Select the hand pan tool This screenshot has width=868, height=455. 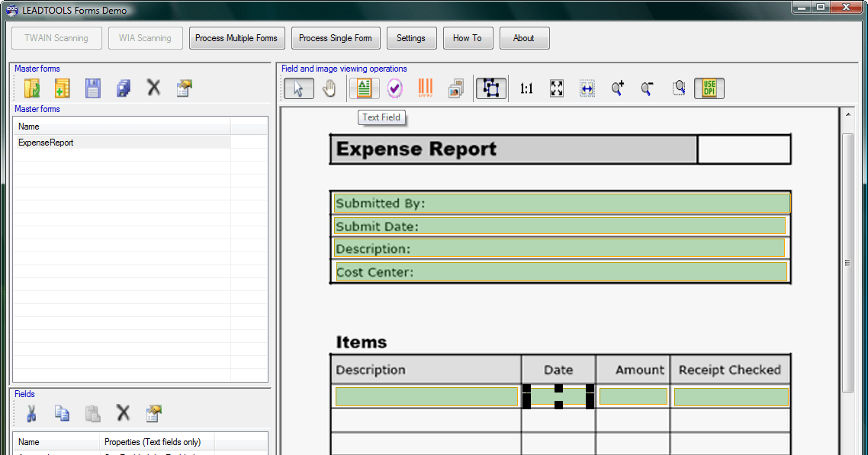pyautogui.click(x=330, y=88)
